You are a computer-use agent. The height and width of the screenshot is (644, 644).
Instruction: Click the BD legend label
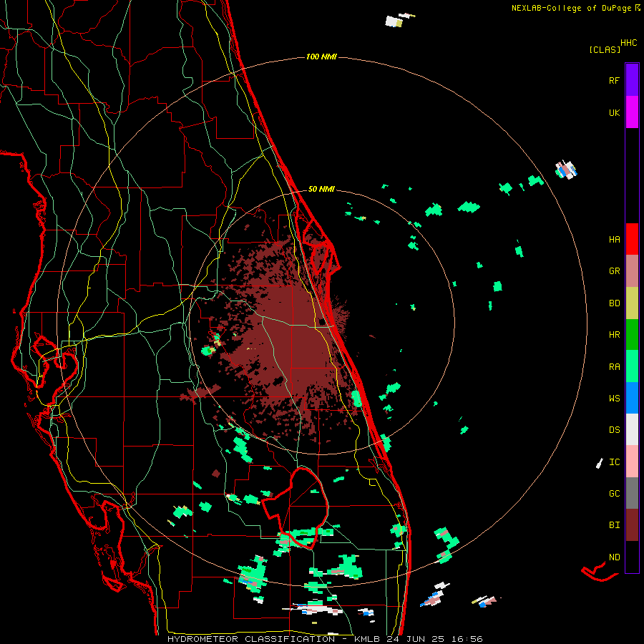[x=614, y=303]
